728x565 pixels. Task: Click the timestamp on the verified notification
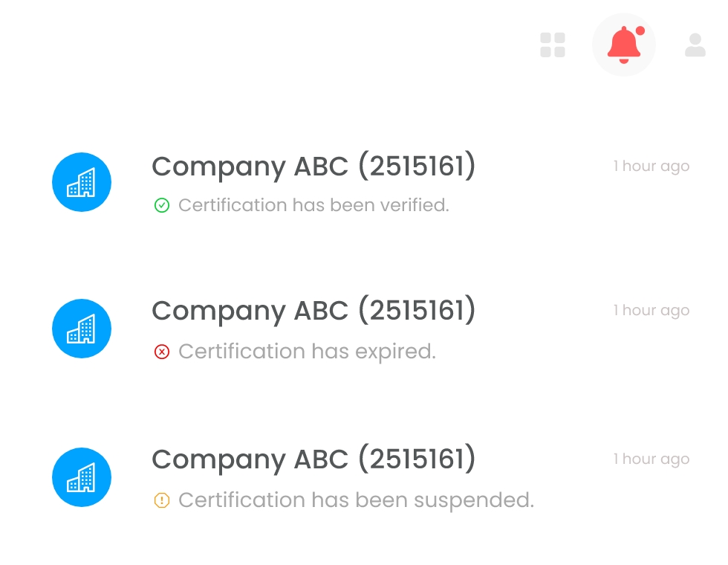(x=651, y=166)
